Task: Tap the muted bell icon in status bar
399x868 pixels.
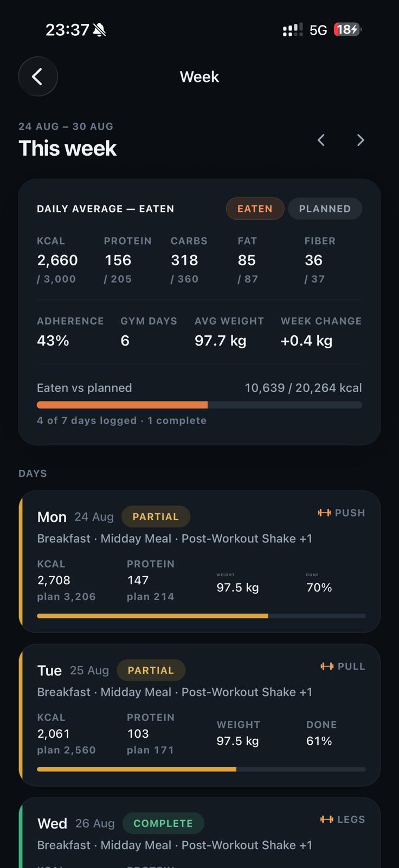Action: (x=99, y=30)
